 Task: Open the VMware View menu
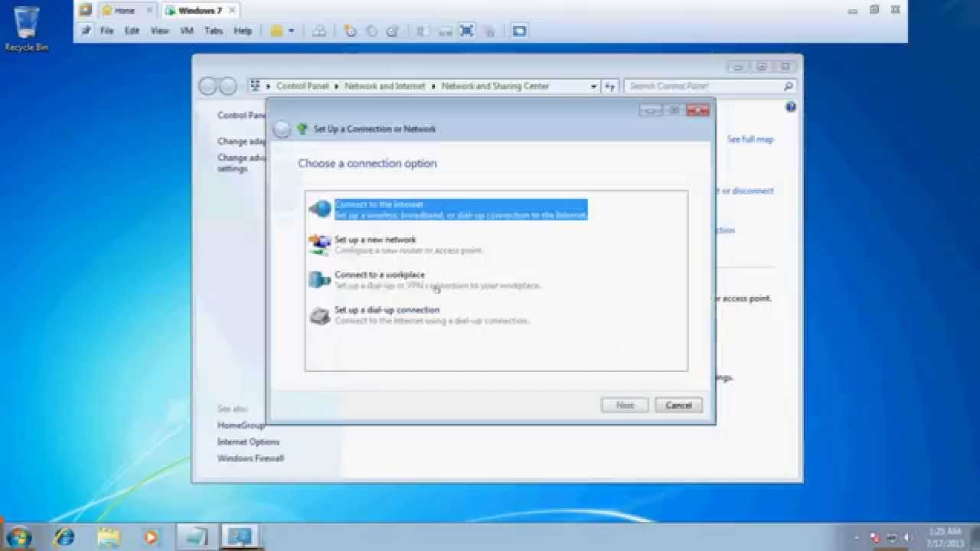pos(159,31)
